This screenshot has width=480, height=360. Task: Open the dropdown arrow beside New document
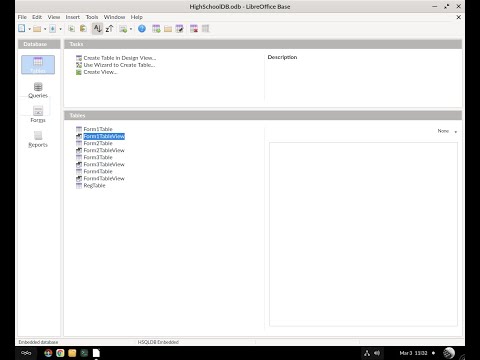(29, 29)
